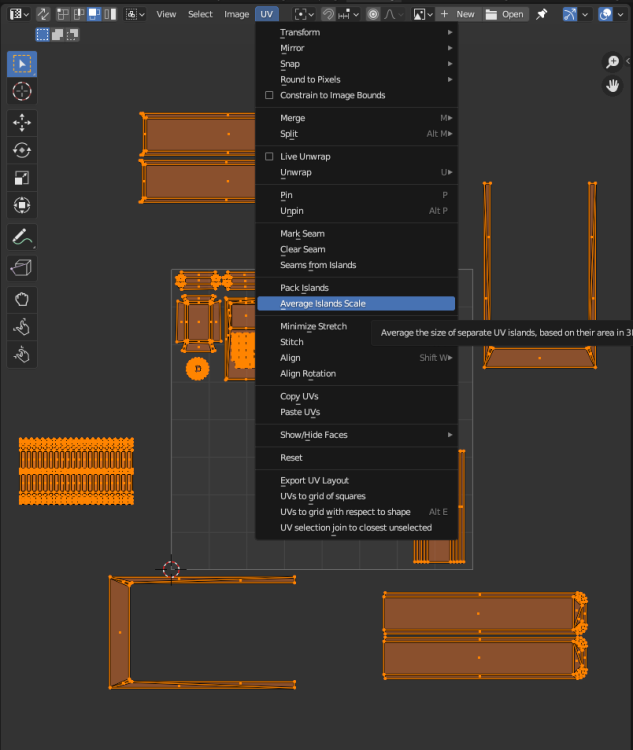This screenshot has height=750, width=633.
Task: Click the Open image button
Action: point(505,14)
